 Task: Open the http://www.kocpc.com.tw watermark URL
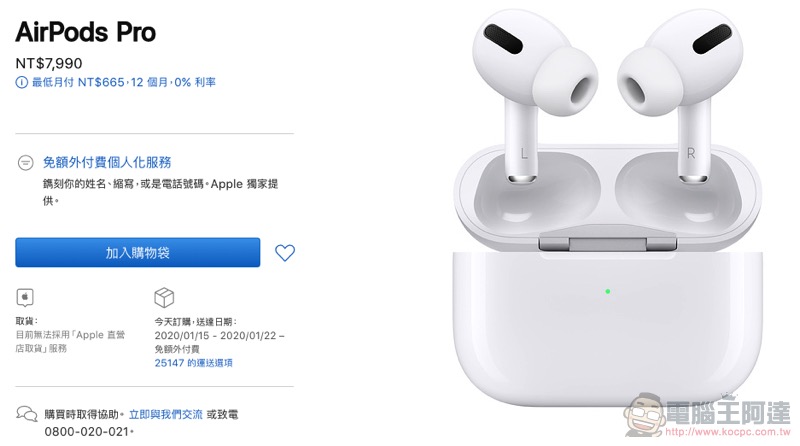(728, 432)
